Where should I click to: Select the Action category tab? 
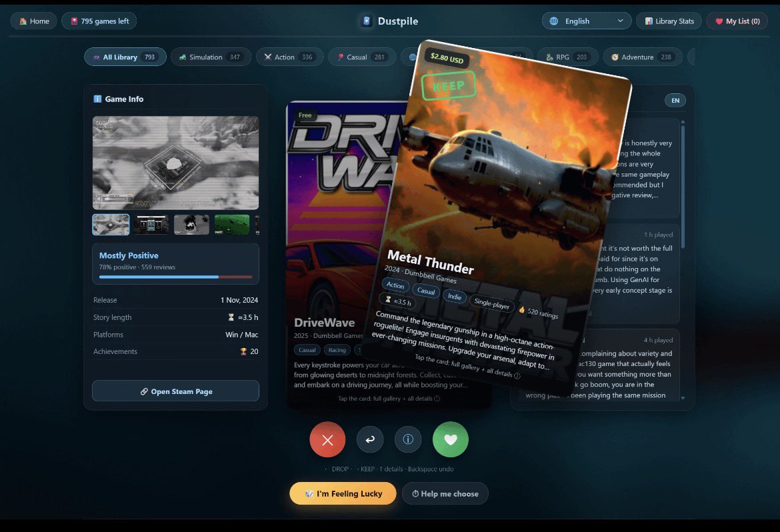[289, 57]
